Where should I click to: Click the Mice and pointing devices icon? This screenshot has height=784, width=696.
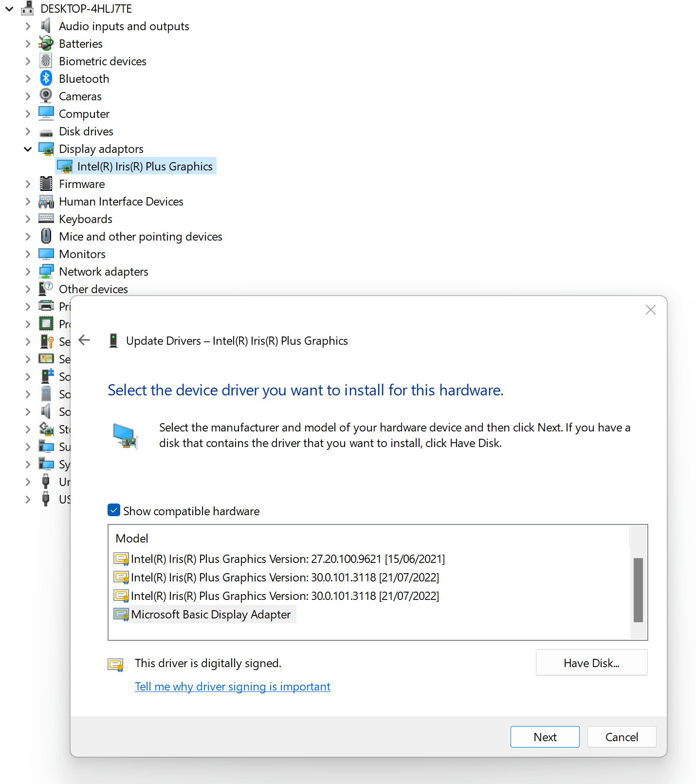coord(46,236)
